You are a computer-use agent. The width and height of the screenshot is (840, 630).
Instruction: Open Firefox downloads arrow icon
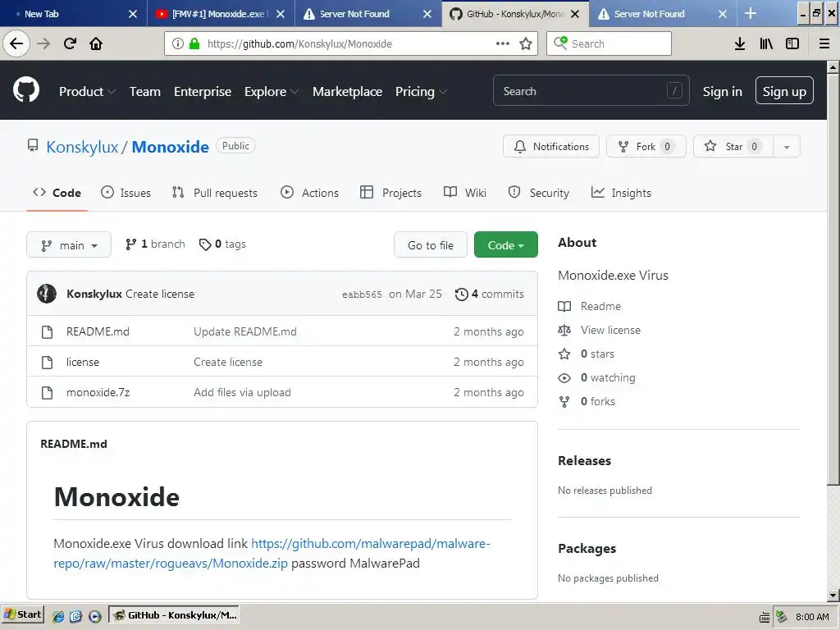[x=740, y=43]
